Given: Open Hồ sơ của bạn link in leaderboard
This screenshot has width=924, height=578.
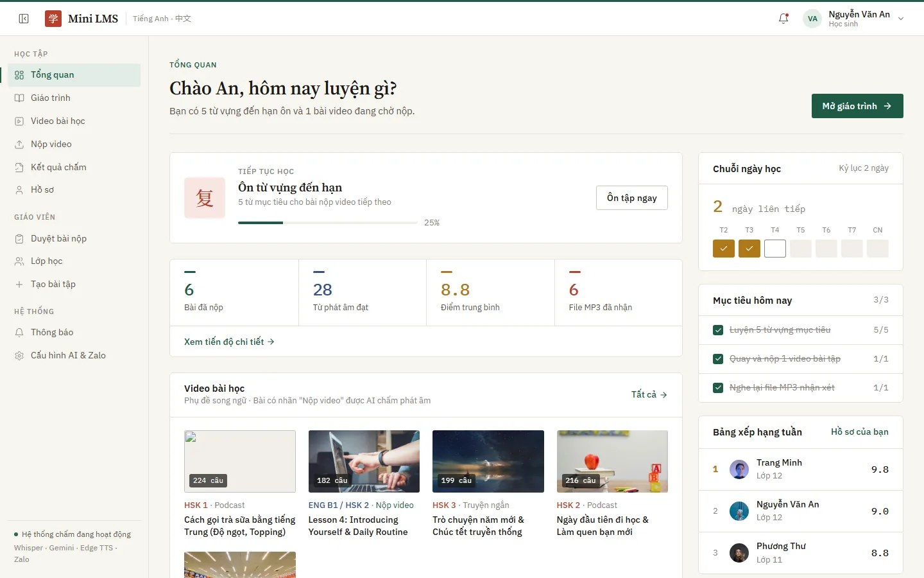Looking at the screenshot, I should [860, 432].
